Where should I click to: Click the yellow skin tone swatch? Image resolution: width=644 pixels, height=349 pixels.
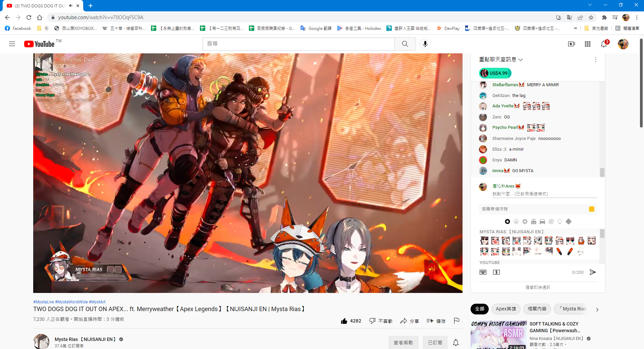592,209
